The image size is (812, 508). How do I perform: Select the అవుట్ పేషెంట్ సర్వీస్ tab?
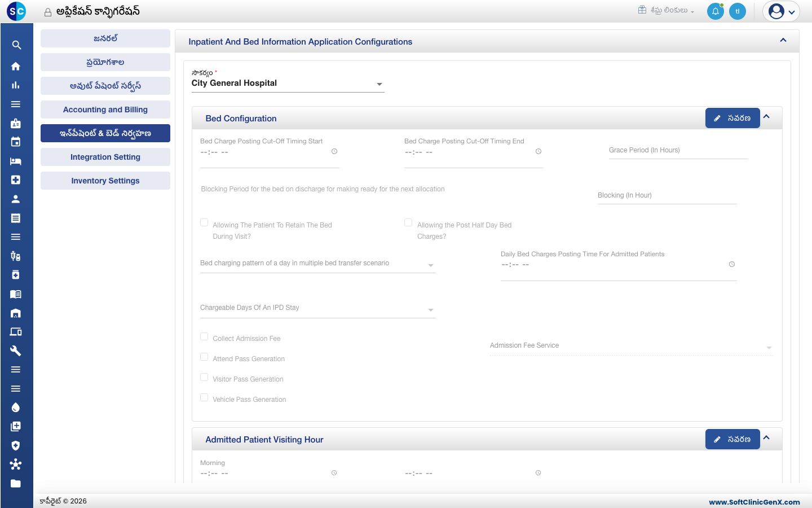click(105, 86)
